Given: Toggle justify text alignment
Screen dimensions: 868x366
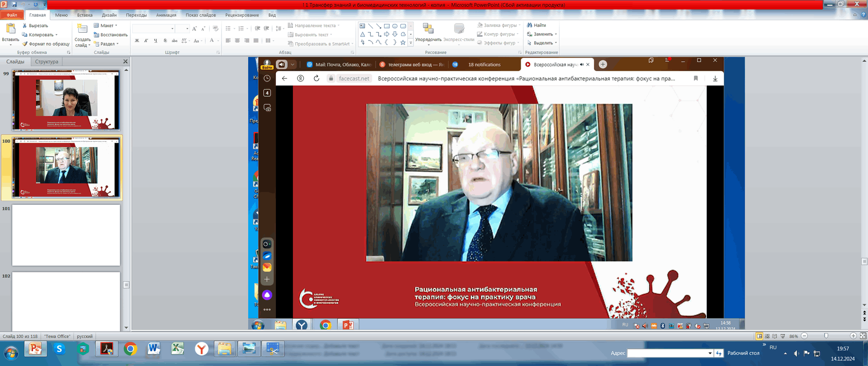Looking at the screenshot, I should click(256, 41).
